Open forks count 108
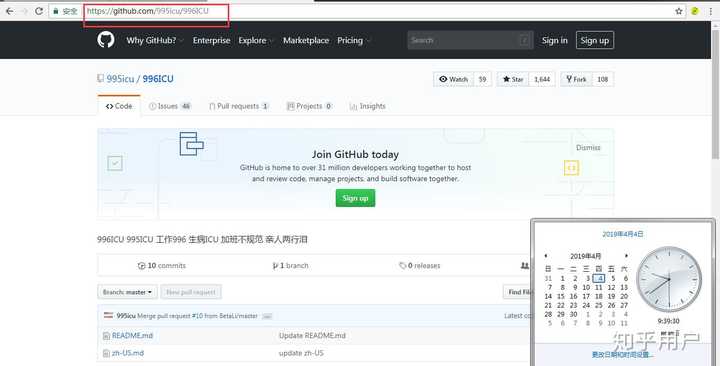This screenshot has width=720, height=366. (x=602, y=79)
